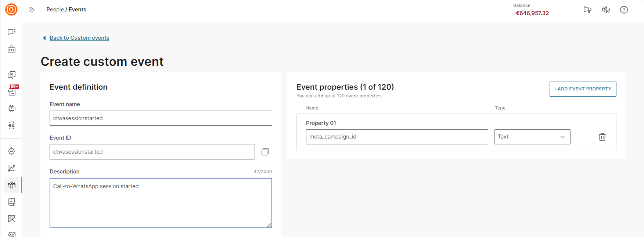Open the chatbot robot sidebar icon
The width and height of the screenshot is (644, 237).
click(x=11, y=108)
